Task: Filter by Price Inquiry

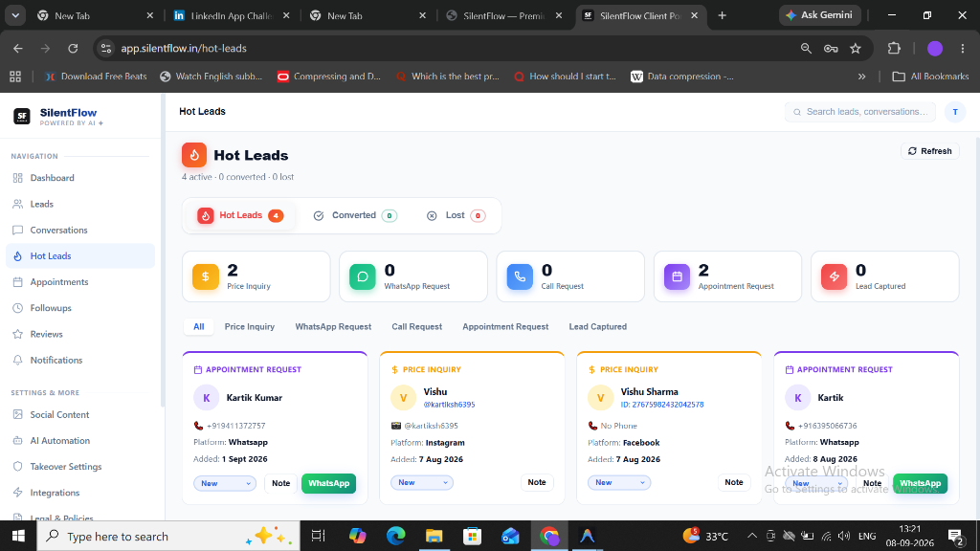Action: [x=250, y=327]
